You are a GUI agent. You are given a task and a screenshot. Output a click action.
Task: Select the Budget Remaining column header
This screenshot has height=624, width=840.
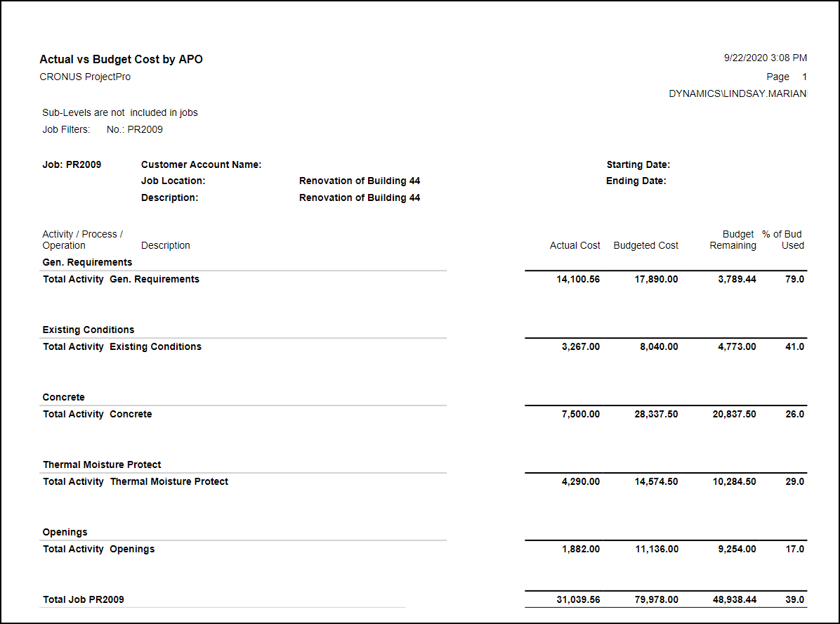[x=733, y=240]
